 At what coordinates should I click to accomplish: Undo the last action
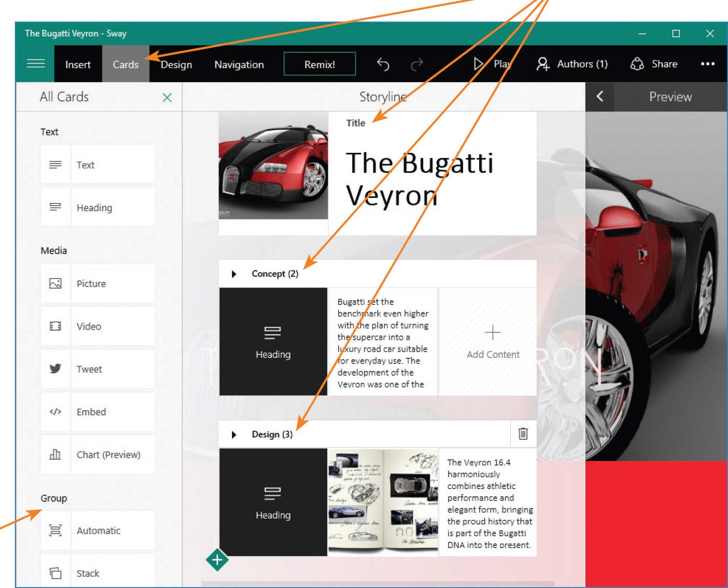tap(383, 64)
